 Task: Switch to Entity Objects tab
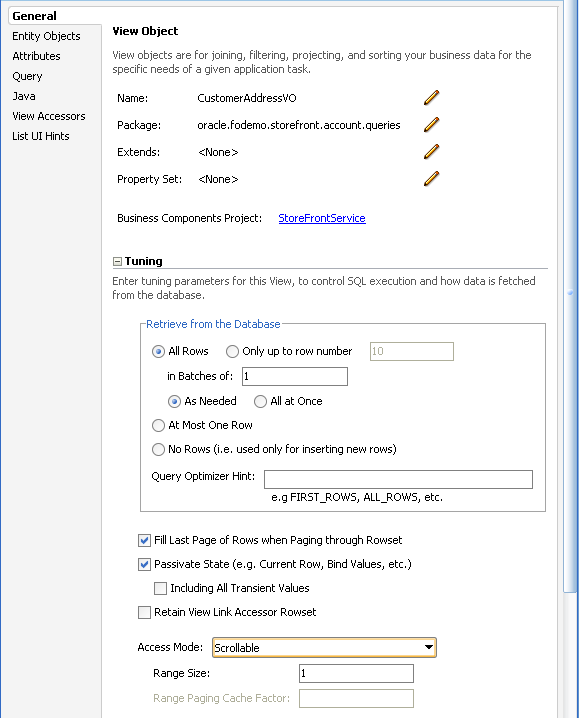[x=46, y=36]
